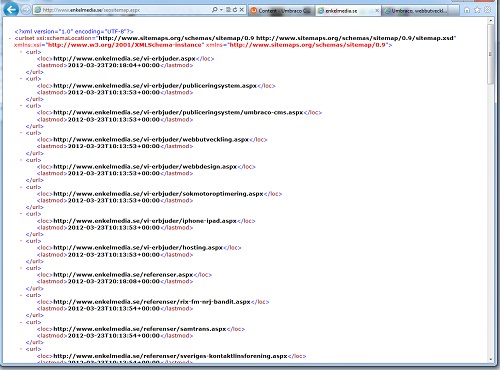
Task: Collapse the url node for webbdesign.aspx
Action: point(21,160)
